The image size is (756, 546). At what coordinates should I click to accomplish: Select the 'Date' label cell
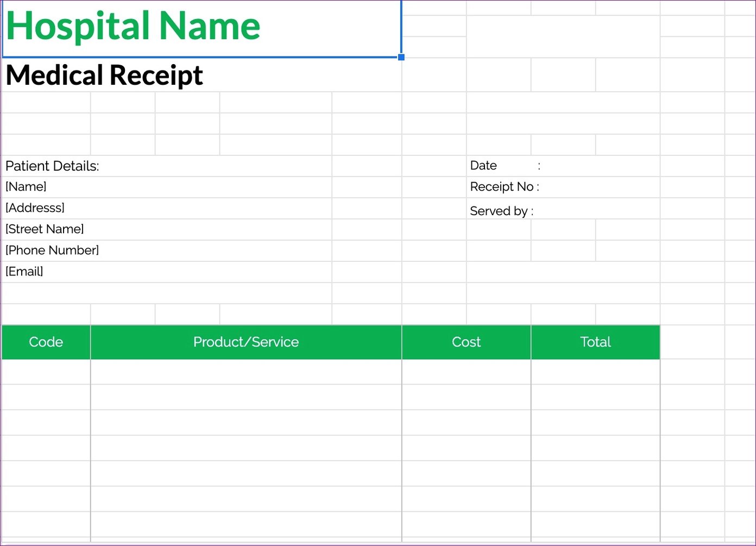(x=563, y=166)
